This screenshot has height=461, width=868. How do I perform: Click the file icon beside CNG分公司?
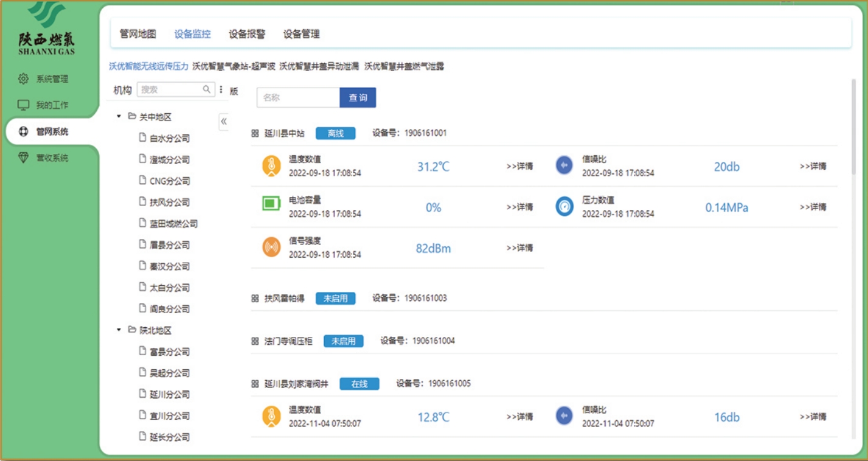[x=143, y=181]
